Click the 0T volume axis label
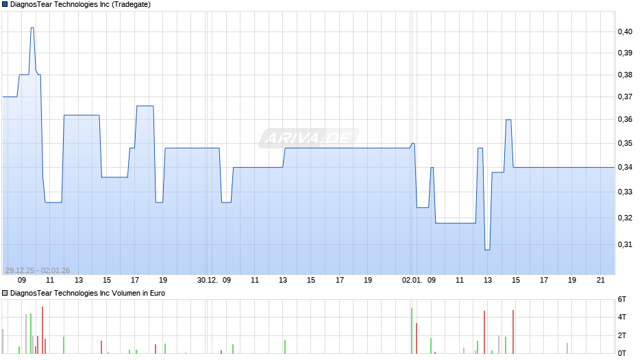Screen dimensions: 644x360 click(x=622, y=353)
